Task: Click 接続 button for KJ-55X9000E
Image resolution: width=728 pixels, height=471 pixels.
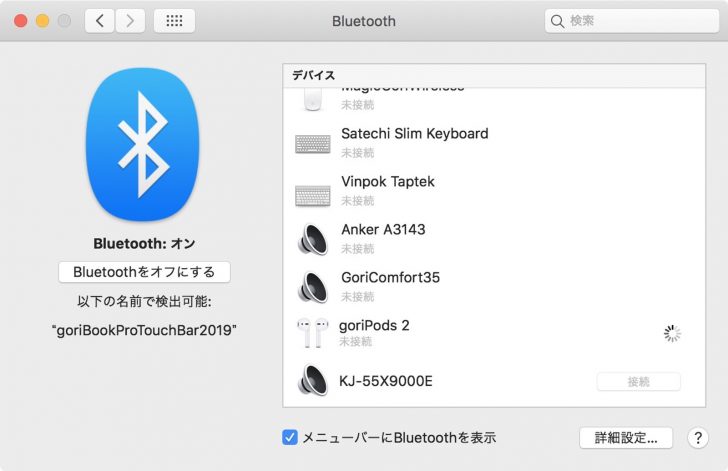Action: pyautogui.click(x=638, y=382)
